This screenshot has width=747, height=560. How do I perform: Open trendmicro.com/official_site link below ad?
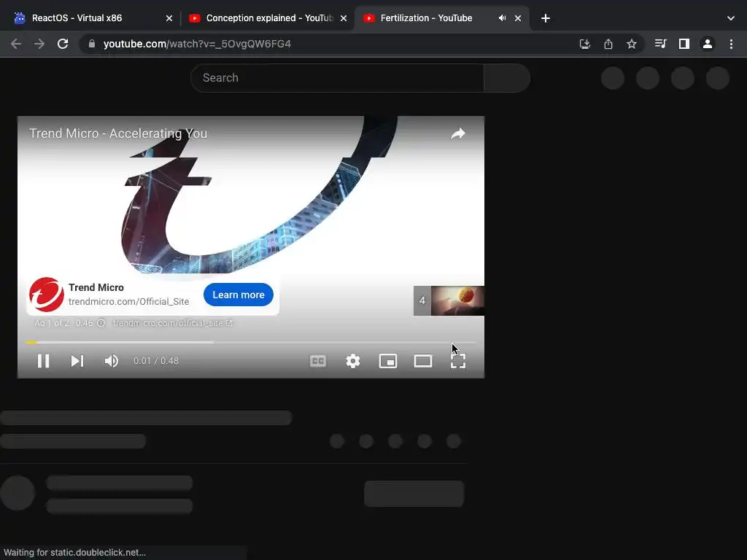coord(172,323)
